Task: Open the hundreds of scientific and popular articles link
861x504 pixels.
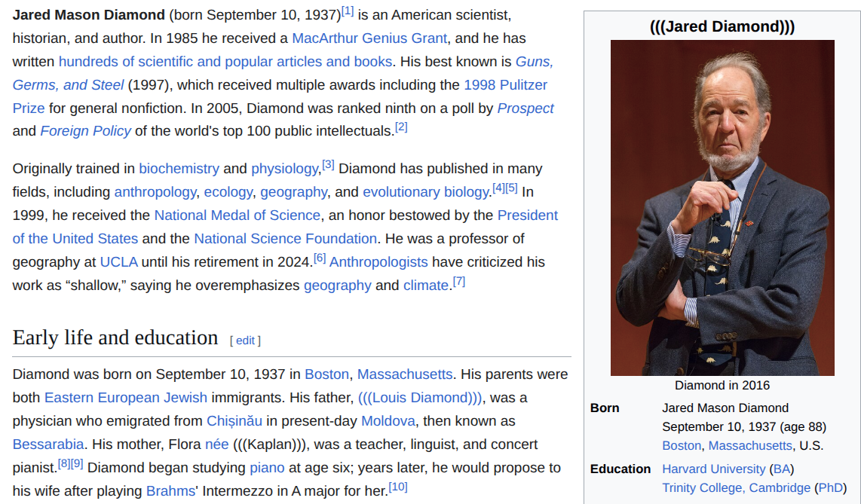Action: click(225, 62)
